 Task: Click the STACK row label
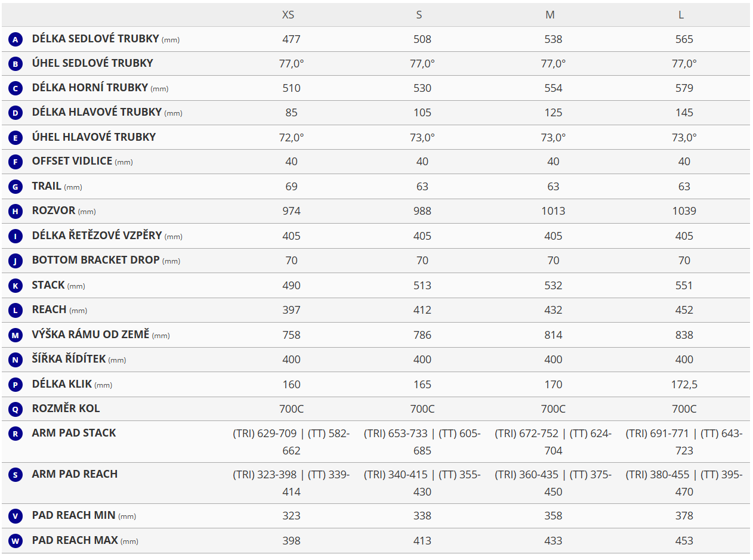tap(48, 285)
